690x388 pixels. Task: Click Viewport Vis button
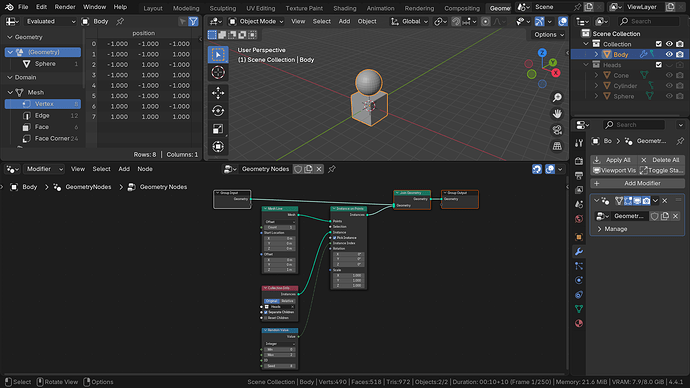click(614, 171)
